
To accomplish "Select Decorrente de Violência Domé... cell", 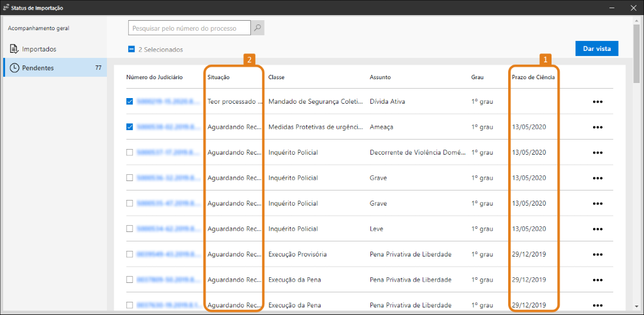I will 418,152.
